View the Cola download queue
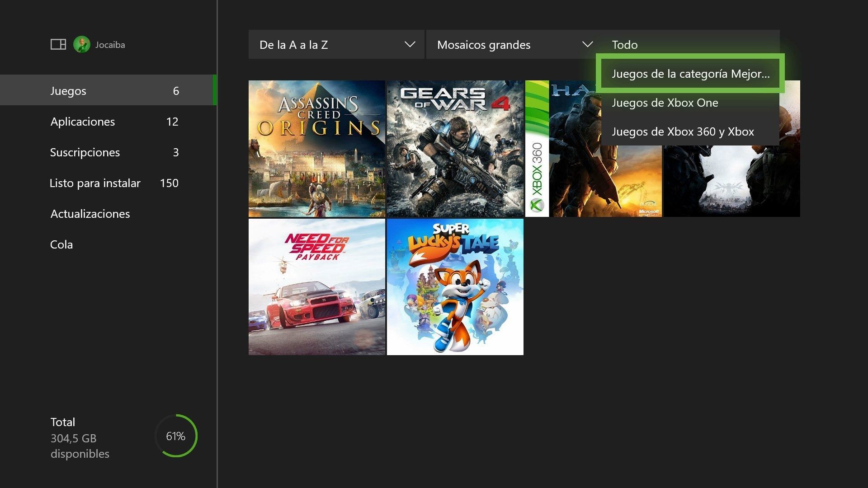The height and width of the screenshot is (488, 868). (61, 244)
